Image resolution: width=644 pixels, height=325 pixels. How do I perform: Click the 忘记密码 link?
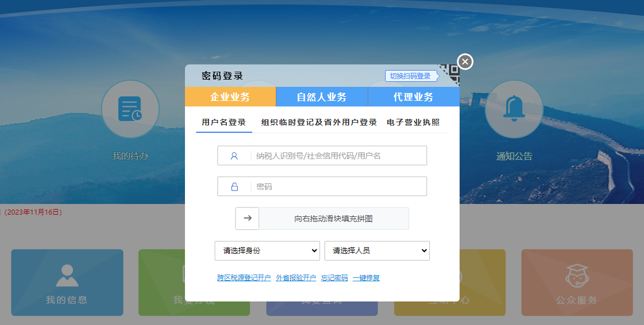[x=334, y=278]
